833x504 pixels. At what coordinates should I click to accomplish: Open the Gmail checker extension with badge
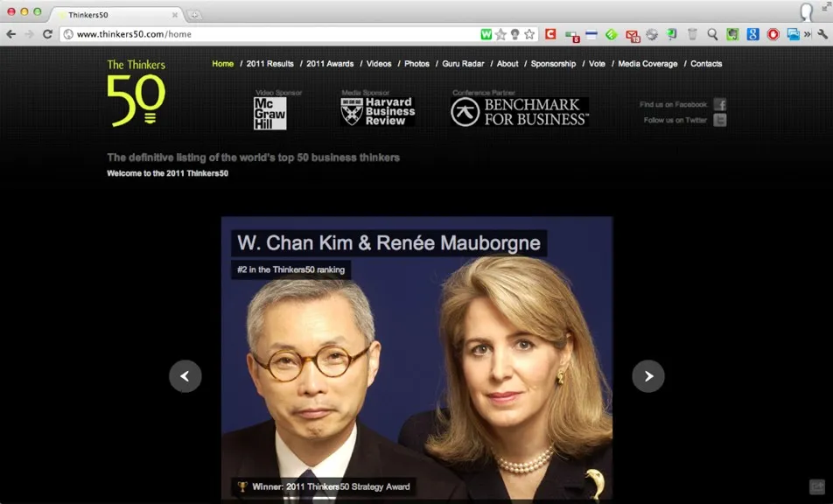[632, 35]
